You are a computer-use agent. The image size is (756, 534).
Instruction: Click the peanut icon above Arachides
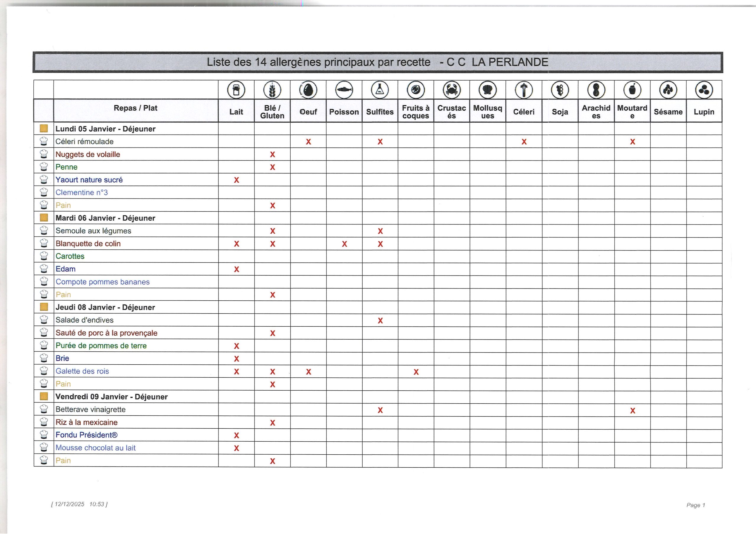[596, 90]
